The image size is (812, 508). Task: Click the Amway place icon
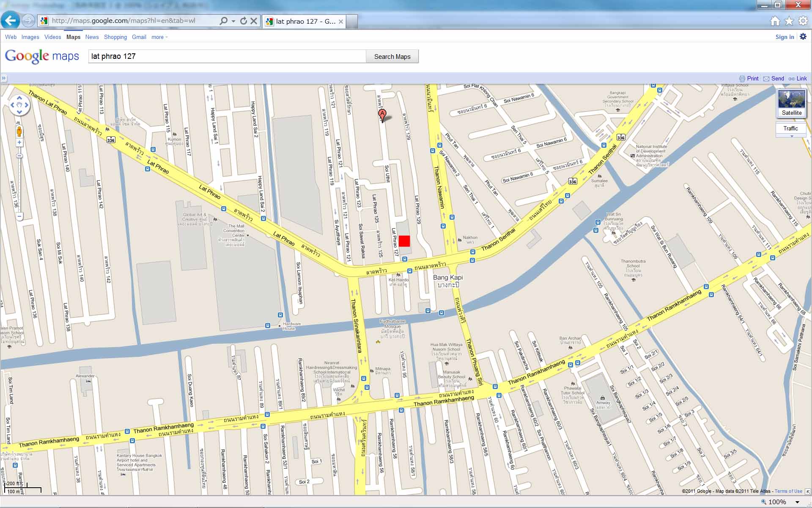pyautogui.click(x=603, y=398)
